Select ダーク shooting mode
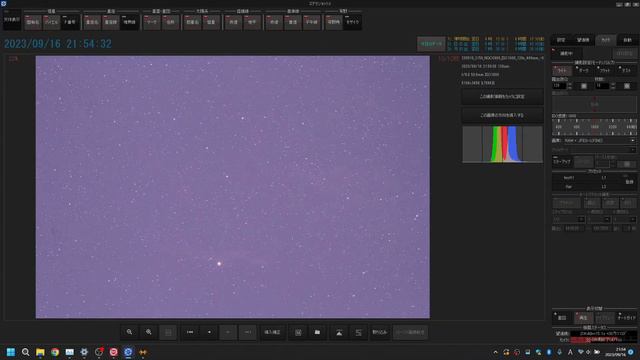 [x=584, y=70]
